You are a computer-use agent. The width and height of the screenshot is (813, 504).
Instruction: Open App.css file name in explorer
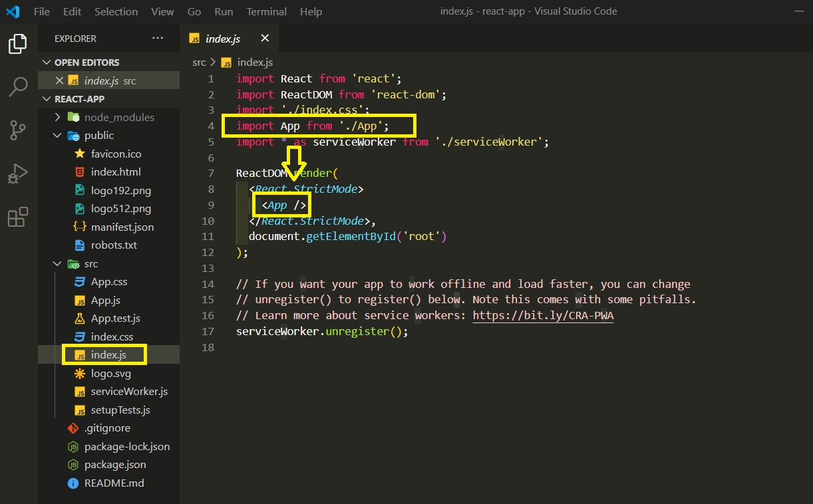109,282
